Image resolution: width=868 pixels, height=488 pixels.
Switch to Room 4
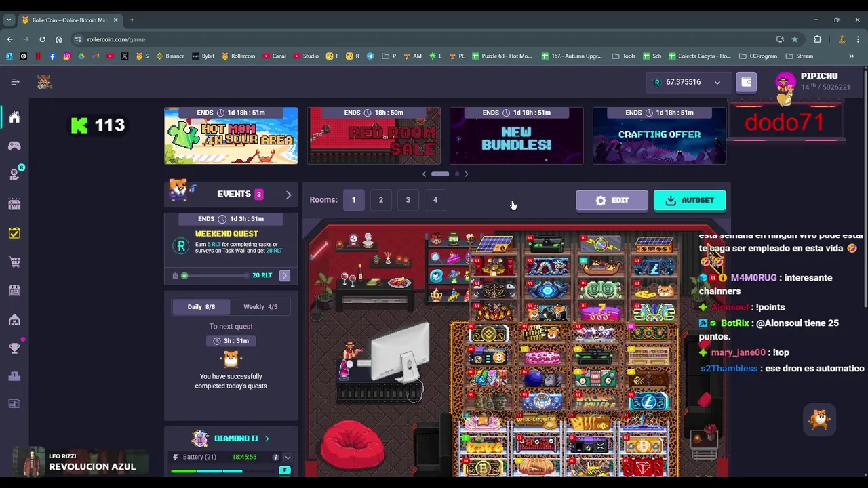(435, 200)
